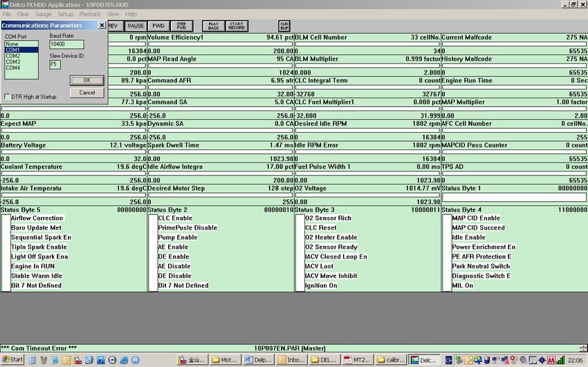The height and width of the screenshot is (367, 588).
Task: Open the File menu
Action: (7, 14)
